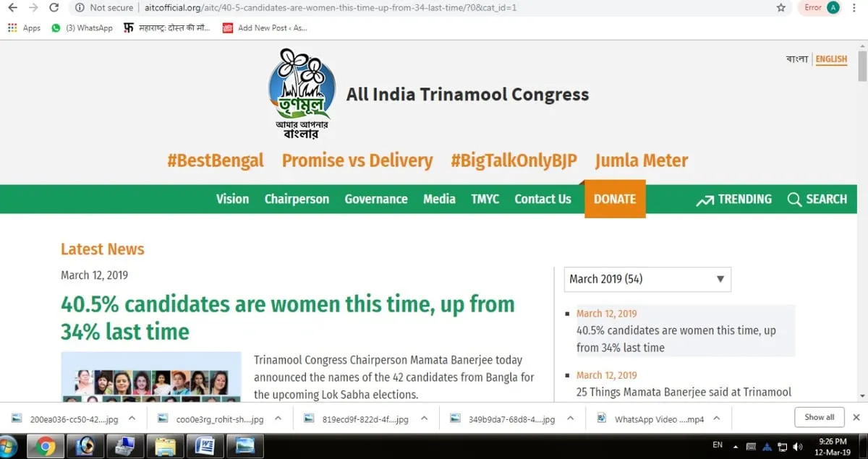The height and width of the screenshot is (459, 868).
Task: Expand options for 819ecd9f download
Action: [x=423, y=418]
